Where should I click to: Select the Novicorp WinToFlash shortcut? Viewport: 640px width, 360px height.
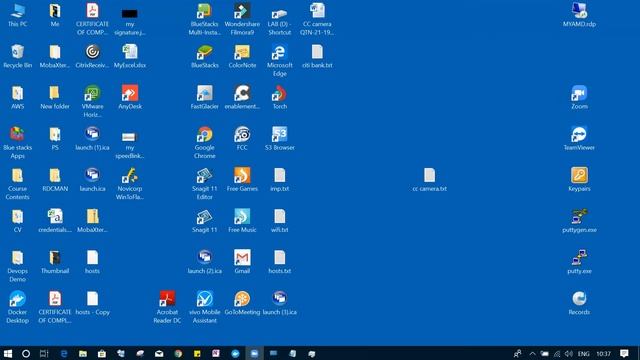pos(130,184)
